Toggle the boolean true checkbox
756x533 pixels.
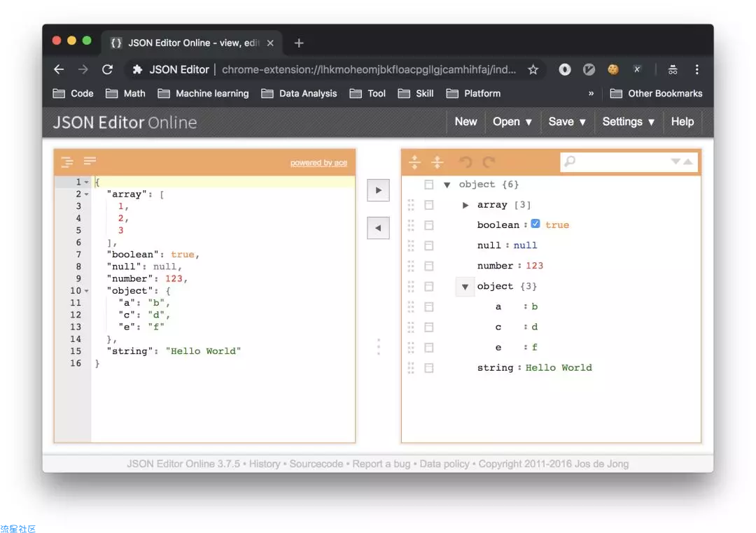(535, 224)
